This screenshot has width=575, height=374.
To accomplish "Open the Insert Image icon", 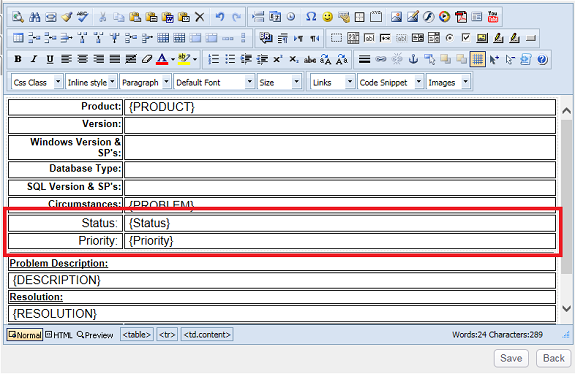I will (396, 17).
